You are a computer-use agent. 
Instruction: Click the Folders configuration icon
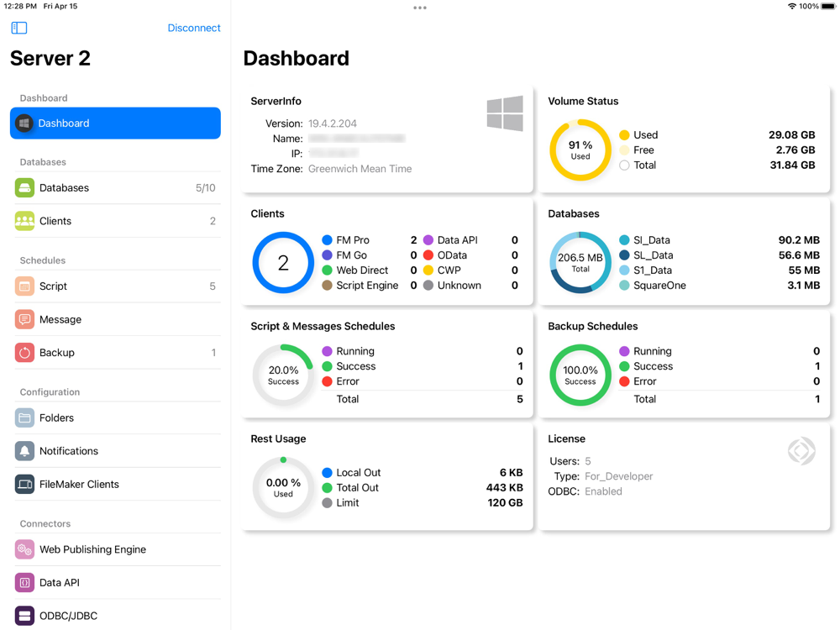tap(24, 418)
